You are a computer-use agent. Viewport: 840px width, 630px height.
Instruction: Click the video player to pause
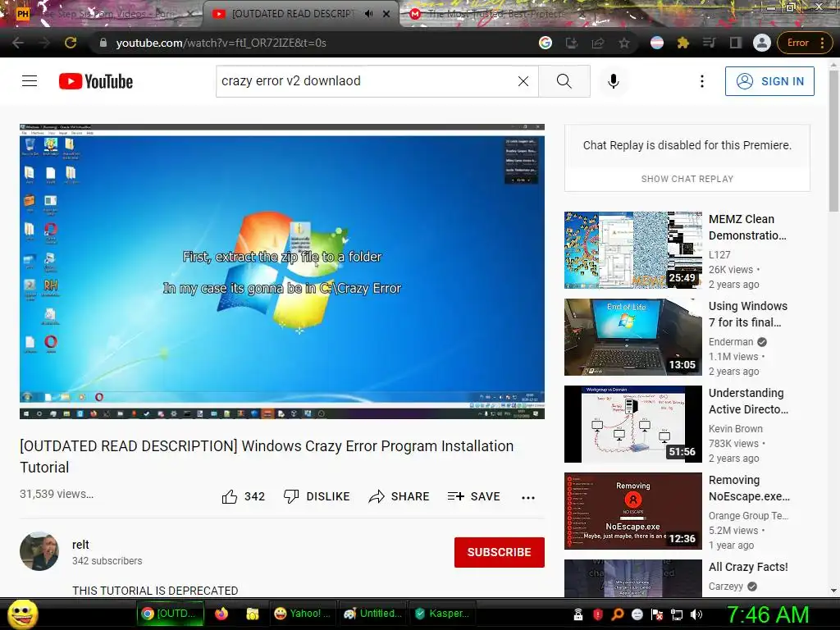pyautogui.click(x=282, y=271)
